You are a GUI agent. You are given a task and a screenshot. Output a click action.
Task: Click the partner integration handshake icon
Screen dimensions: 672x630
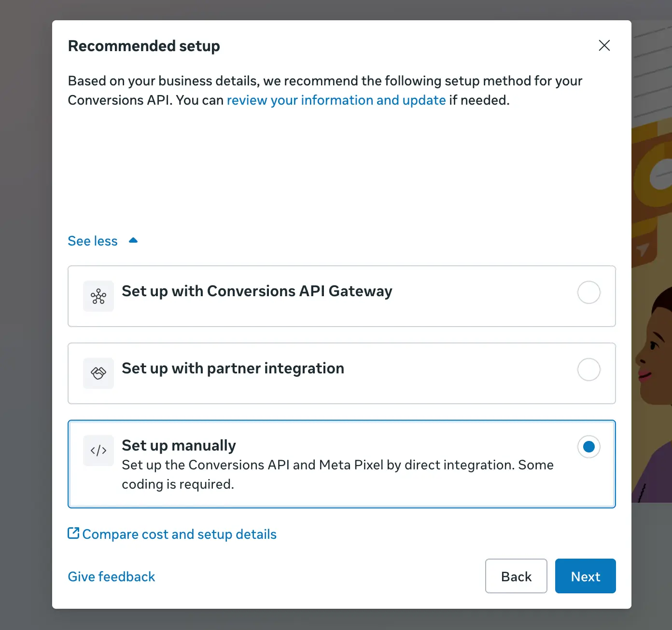click(98, 373)
